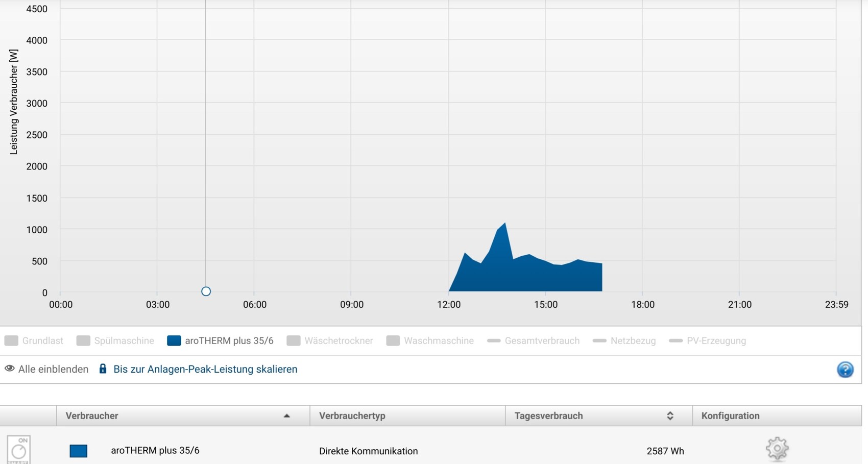Click the eye icon next to Alle einblenden
Image resolution: width=868 pixels, height=464 pixels.
(10, 369)
